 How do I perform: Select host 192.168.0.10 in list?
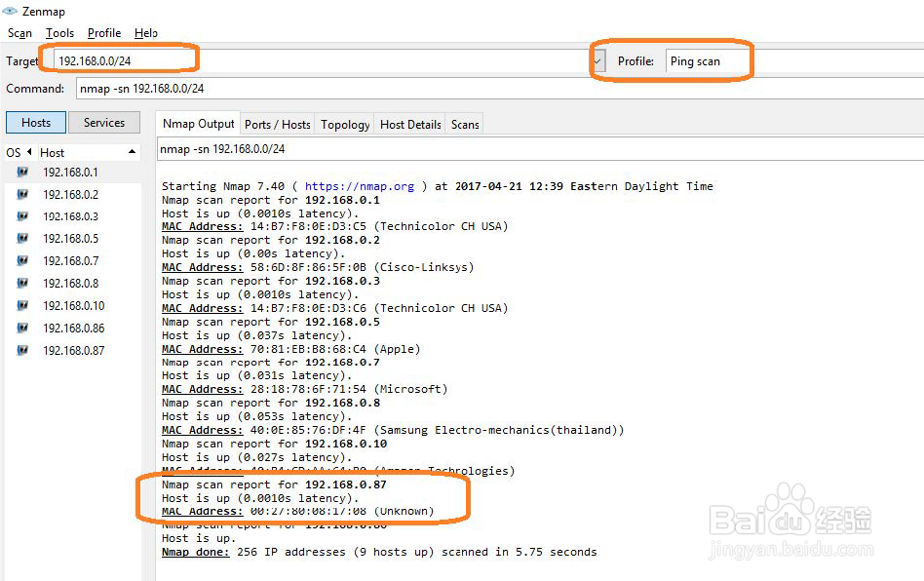(x=74, y=305)
